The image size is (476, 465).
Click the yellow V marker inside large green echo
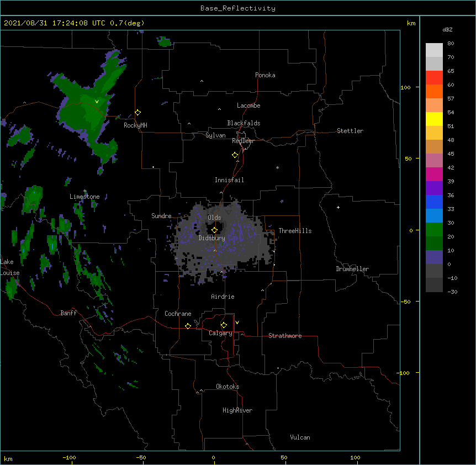click(x=97, y=102)
